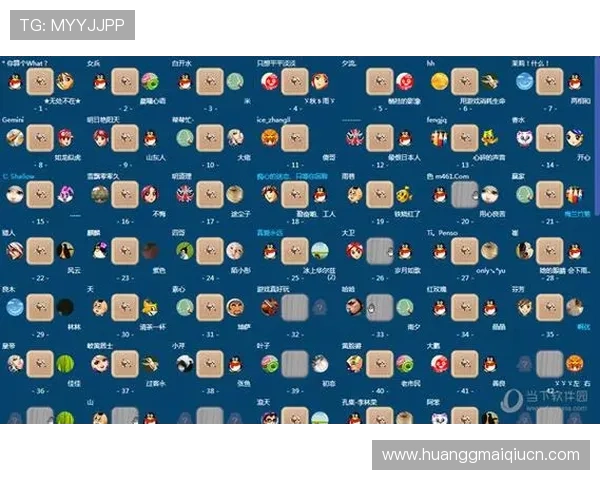Take the empty left seat at table 42
This screenshot has width=600, height=480.
tap(525, 364)
